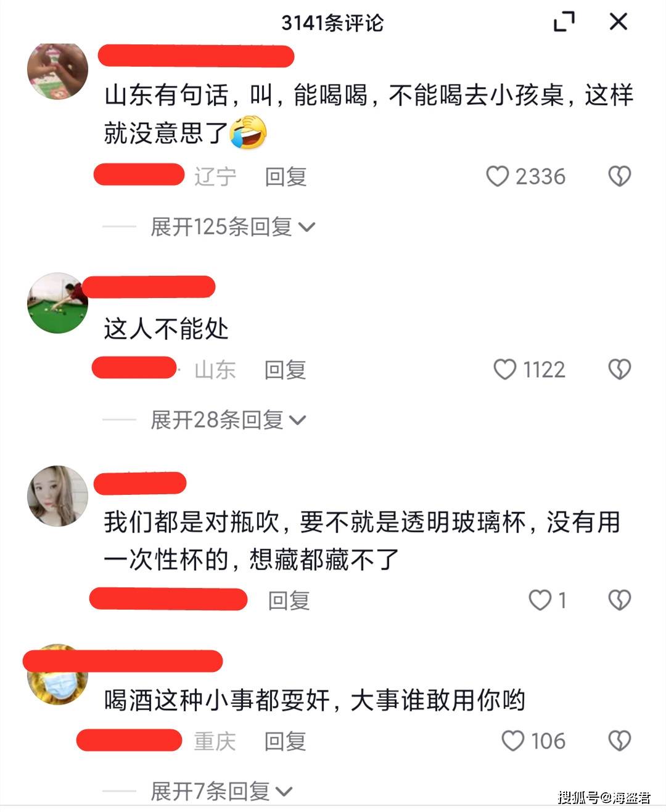Reply to the comment from 重庆

pos(286,741)
